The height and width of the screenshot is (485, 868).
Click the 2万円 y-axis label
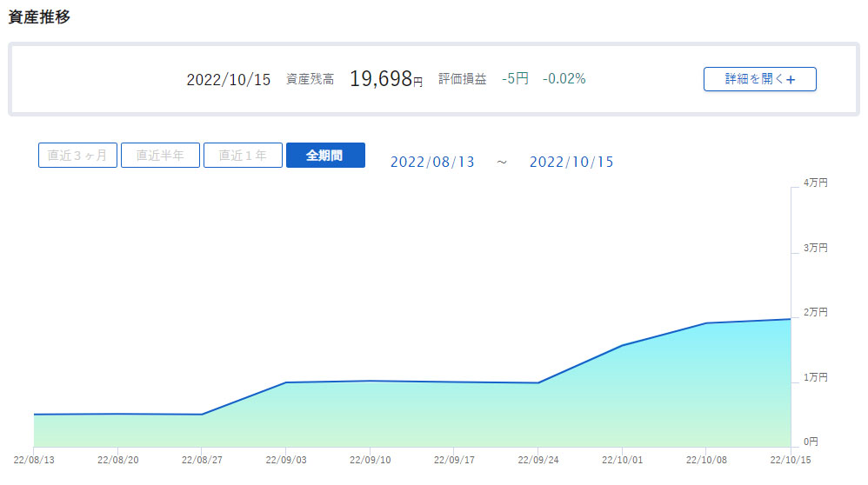(815, 312)
